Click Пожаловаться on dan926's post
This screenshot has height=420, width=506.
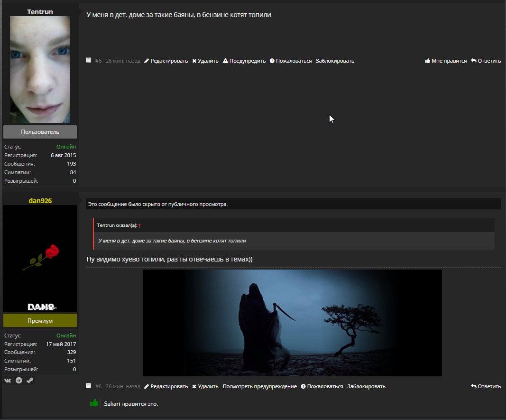[x=322, y=386]
